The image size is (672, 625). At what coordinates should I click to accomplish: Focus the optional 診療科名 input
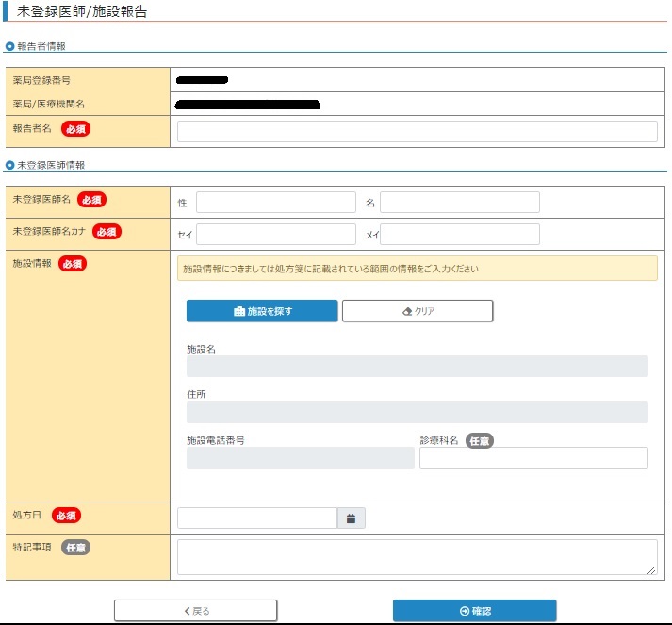tap(533, 458)
